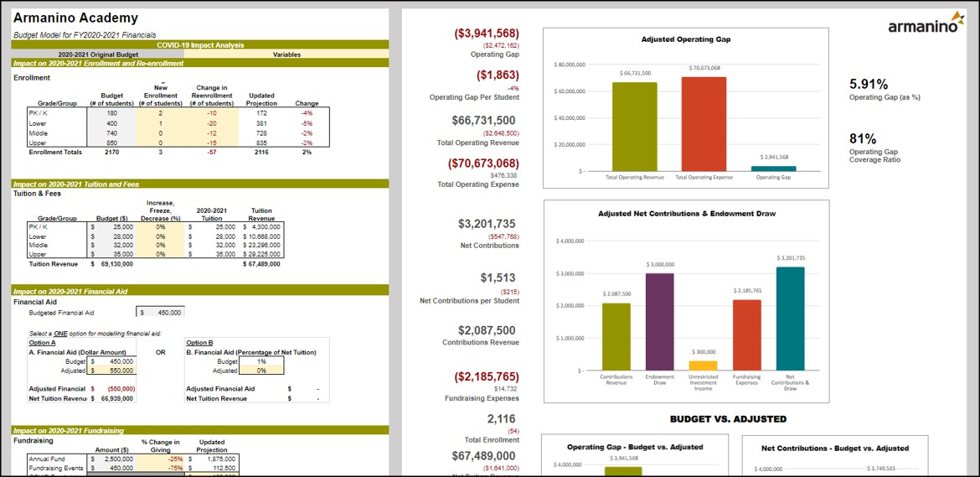This screenshot has width=980, height=477.
Task: Edit PK / K tuition increase percent
Action: point(160,227)
